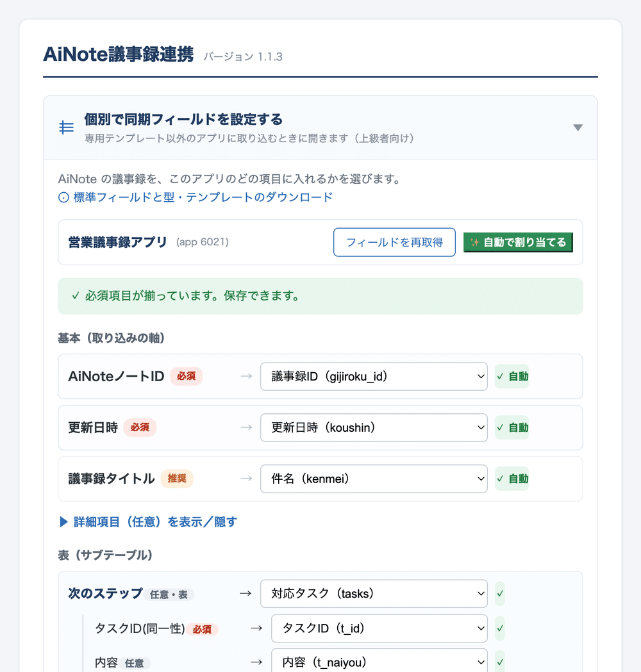641x672 pixels.
Task: Click the 個別で同期フィールドを設定する heading
Action: [183, 119]
